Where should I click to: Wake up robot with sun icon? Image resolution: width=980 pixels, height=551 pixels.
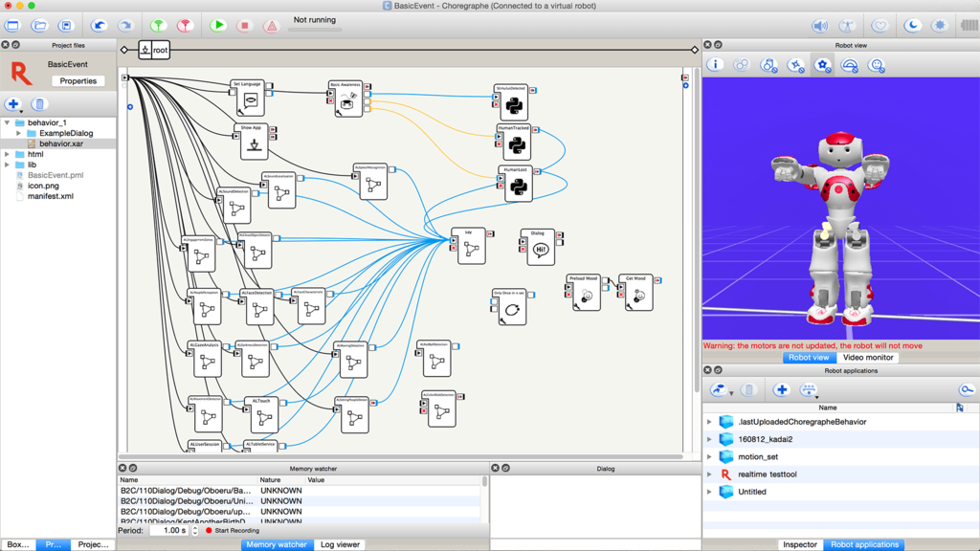coord(940,26)
